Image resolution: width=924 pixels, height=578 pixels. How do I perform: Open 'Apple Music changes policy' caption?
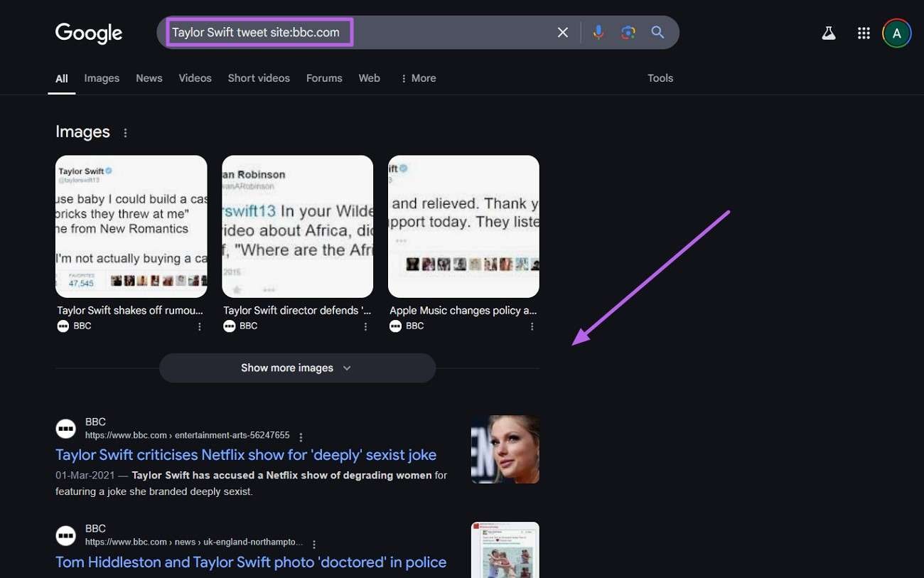click(x=463, y=311)
